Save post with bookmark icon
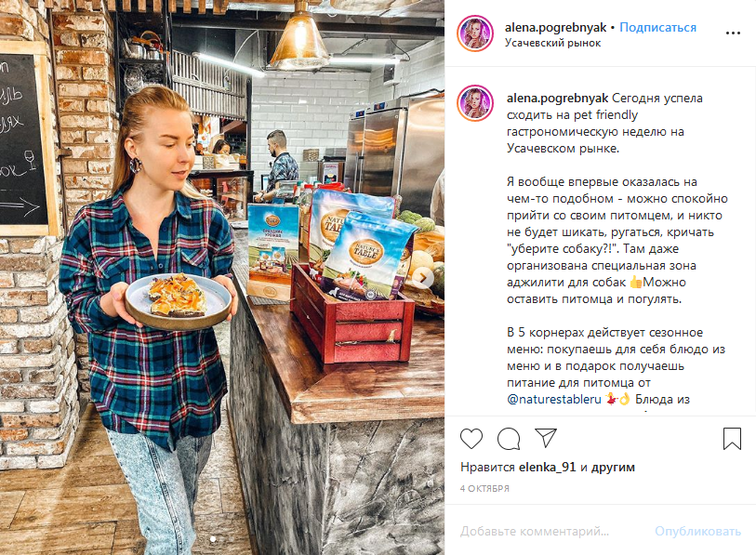 point(732,439)
